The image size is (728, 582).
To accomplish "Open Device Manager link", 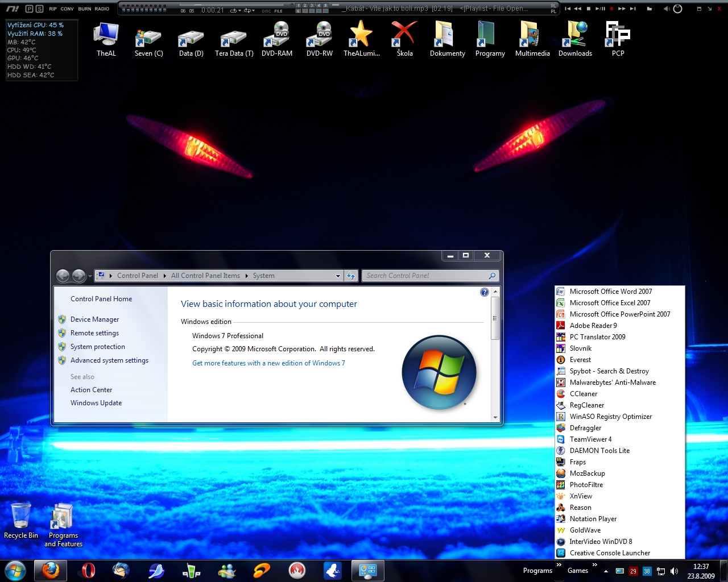I will [x=94, y=319].
